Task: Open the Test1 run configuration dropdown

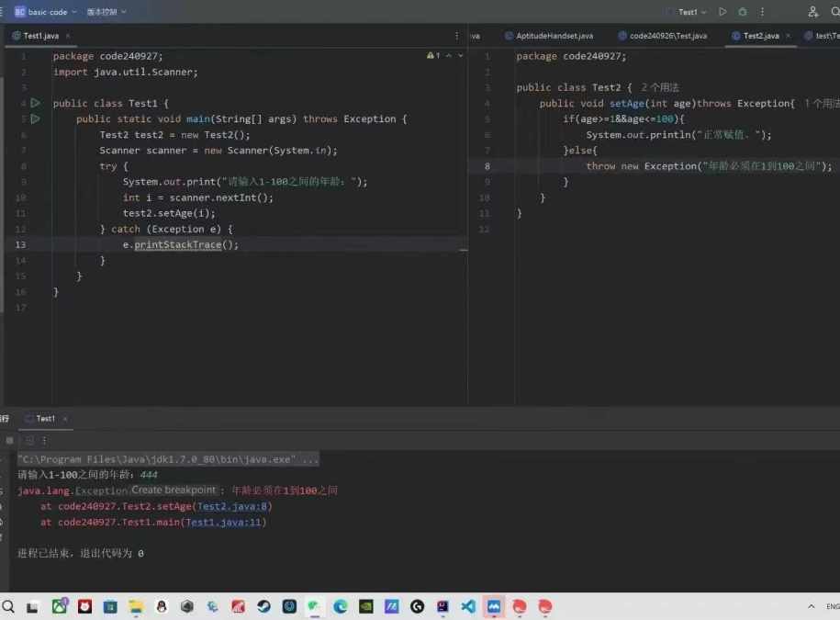Action: (x=691, y=11)
